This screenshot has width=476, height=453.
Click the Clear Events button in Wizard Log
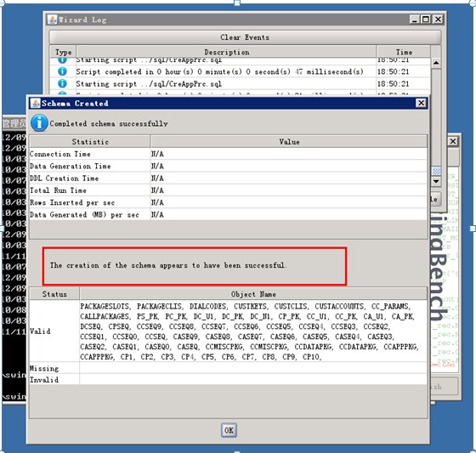click(x=245, y=37)
